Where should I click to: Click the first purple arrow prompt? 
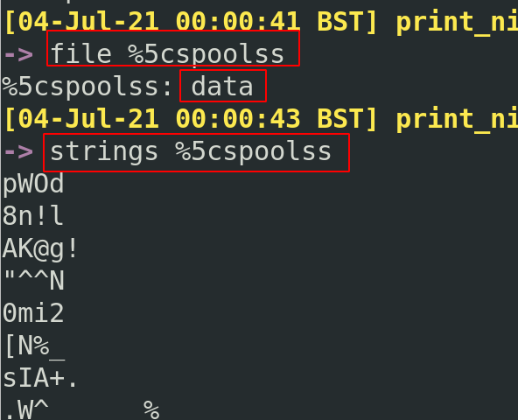click(x=18, y=54)
